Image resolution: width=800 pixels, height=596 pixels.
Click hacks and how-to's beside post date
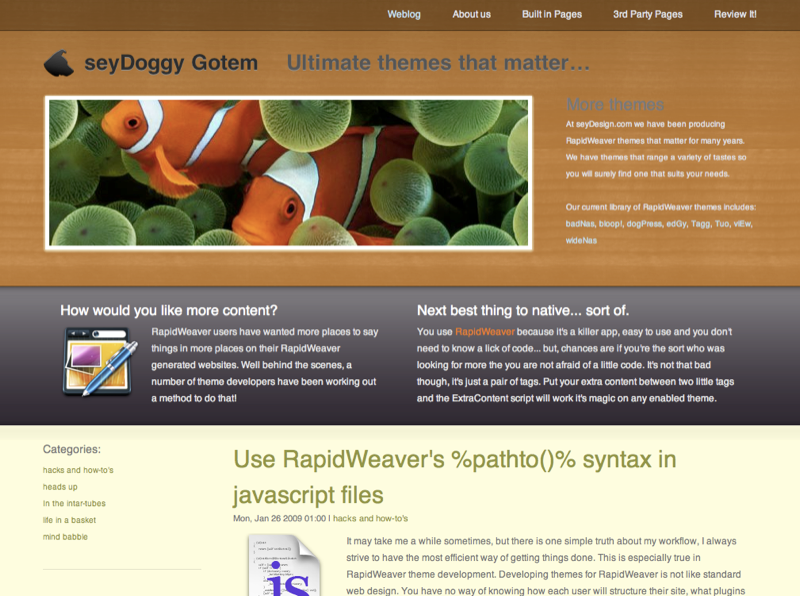coord(370,519)
